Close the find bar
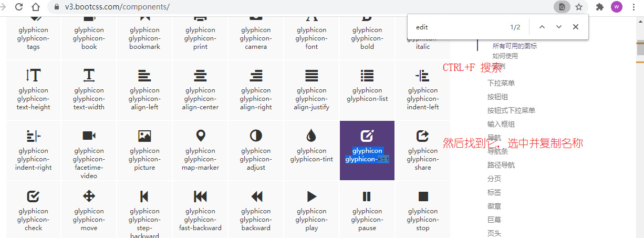This screenshot has width=644, height=238. pos(576,27)
